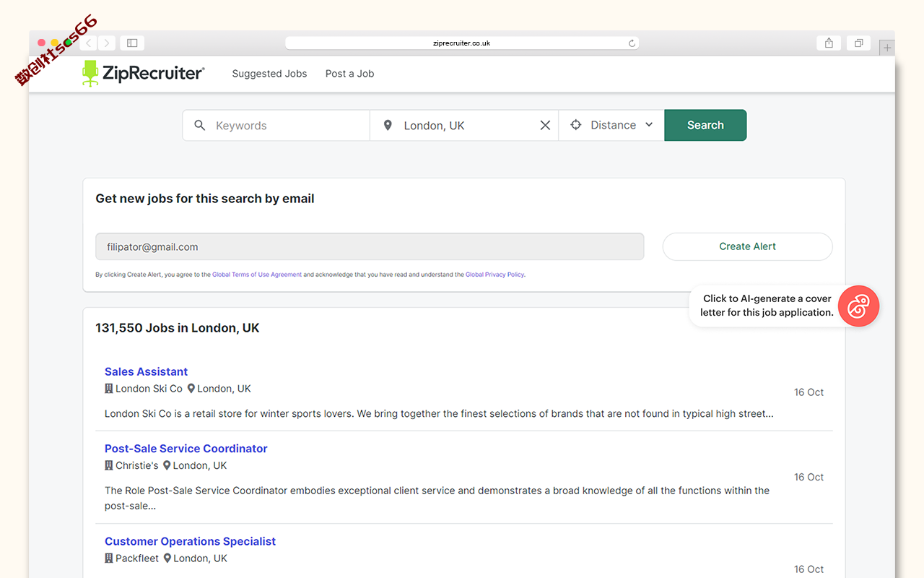Click the London Ski Co company name
Image resolution: width=924 pixels, height=578 pixels.
[x=149, y=389]
